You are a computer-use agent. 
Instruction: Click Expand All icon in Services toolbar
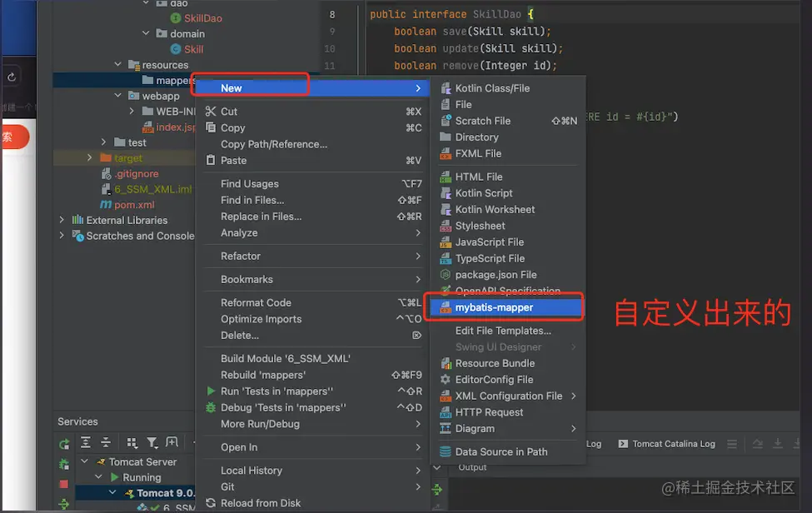(x=86, y=442)
